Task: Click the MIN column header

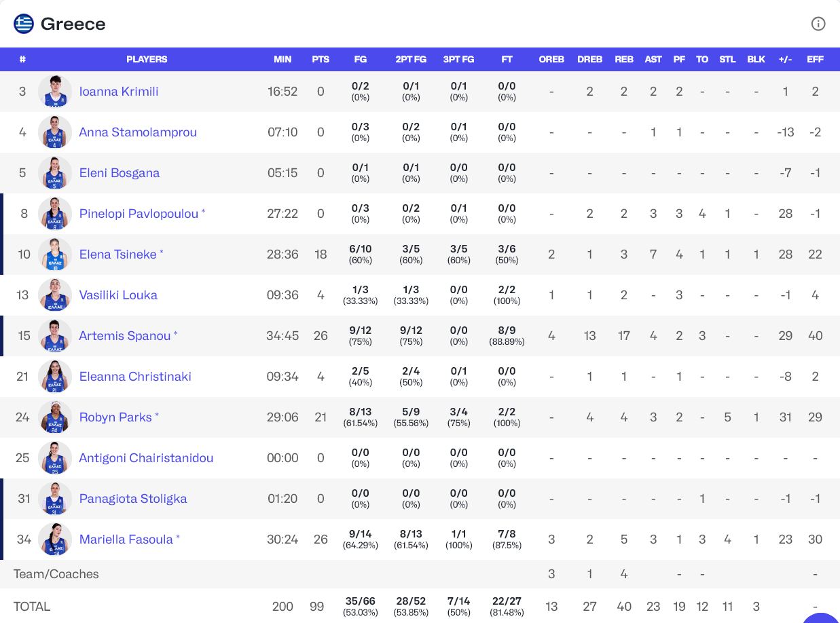Action: [282, 59]
